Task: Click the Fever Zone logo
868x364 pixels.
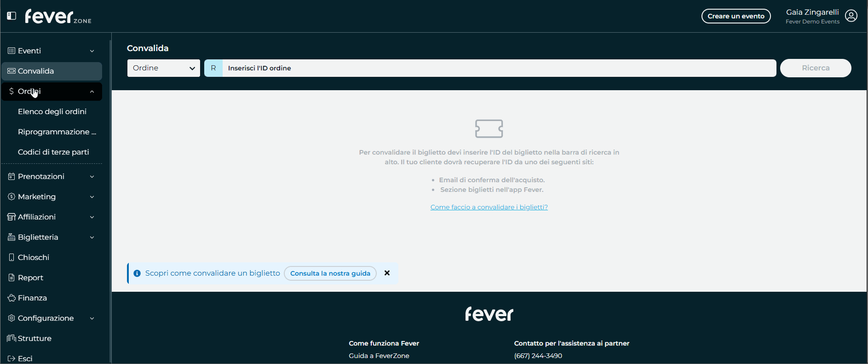Action: (x=58, y=16)
